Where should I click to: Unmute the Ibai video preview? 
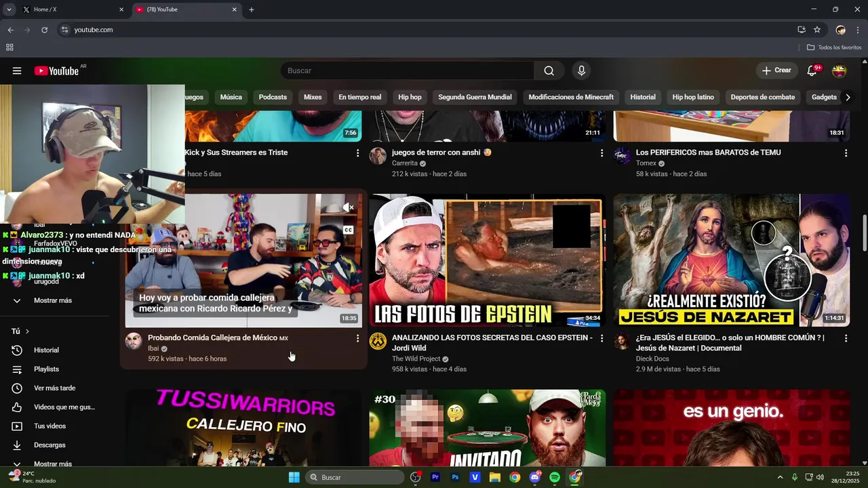click(348, 208)
